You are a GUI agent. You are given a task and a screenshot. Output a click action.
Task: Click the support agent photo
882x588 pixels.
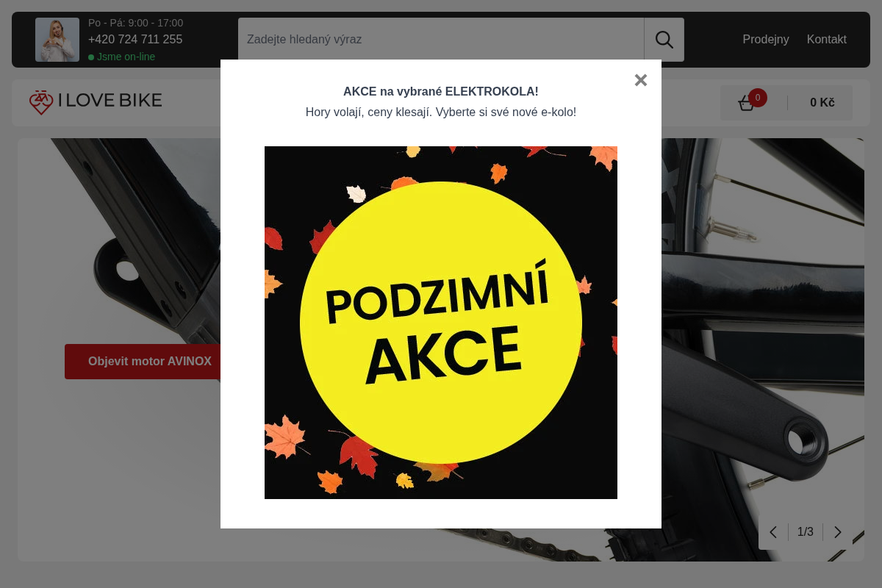(57, 40)
